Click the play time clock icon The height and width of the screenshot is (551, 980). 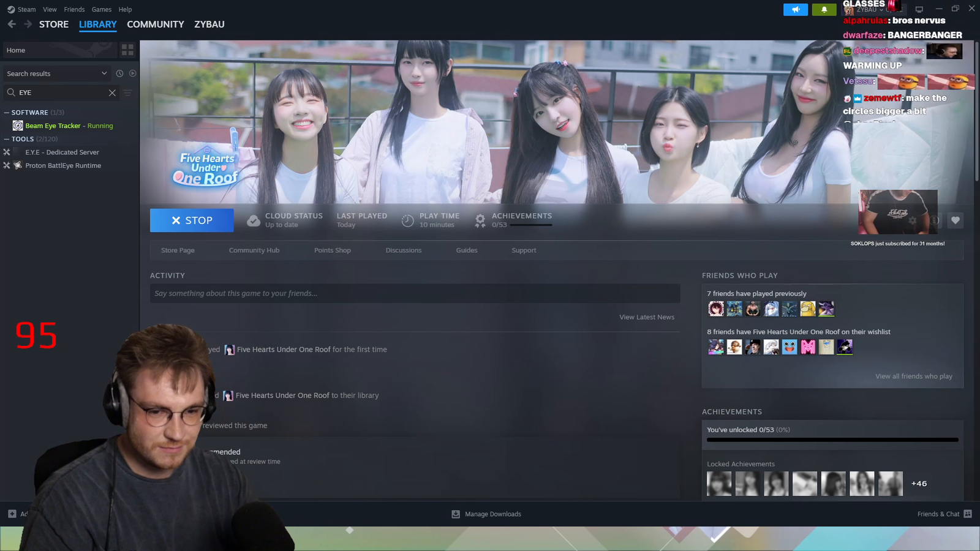pos(407,220)
